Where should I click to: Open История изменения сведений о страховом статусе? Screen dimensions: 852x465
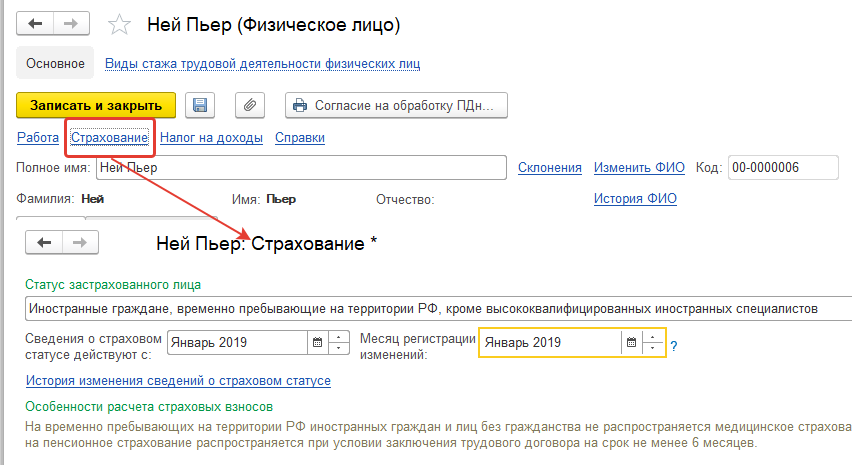coord(178,381)
